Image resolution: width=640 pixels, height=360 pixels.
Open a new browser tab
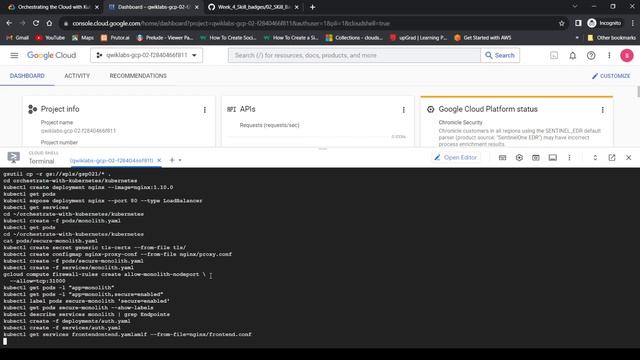click(312, 7)
